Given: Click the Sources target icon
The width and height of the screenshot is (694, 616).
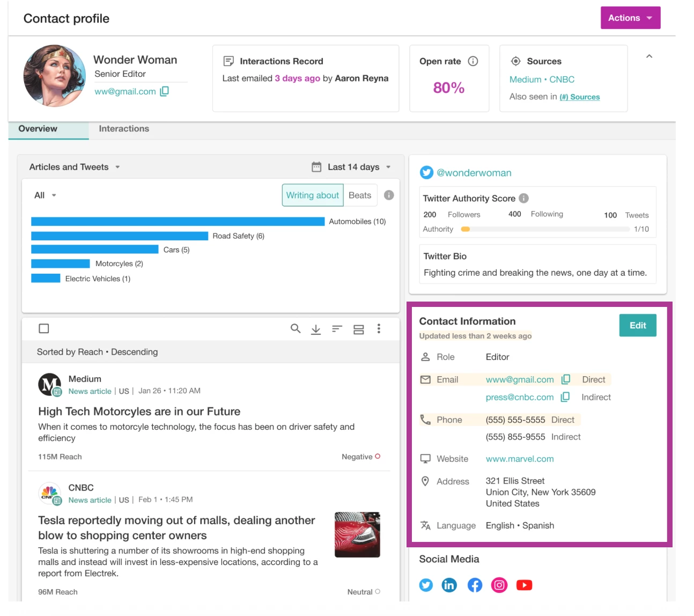Looking at the screenshot, I should (x=516, y=61).
